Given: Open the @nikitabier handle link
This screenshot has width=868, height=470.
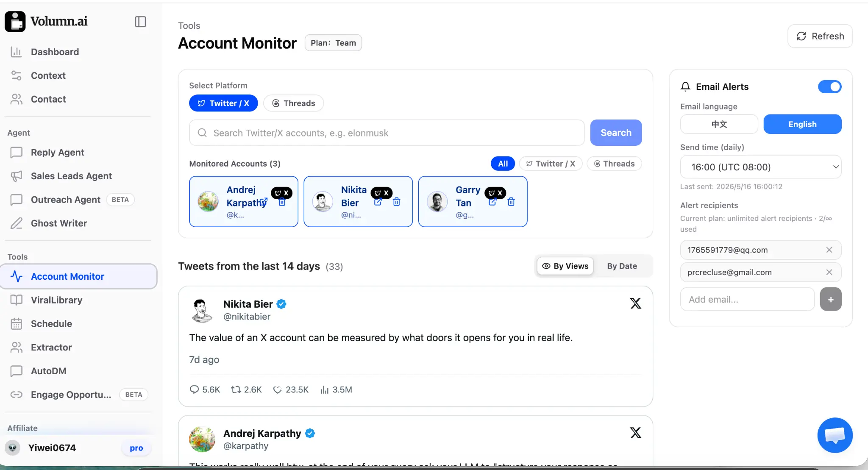Looking at the screenshot, I should [247, 317].
